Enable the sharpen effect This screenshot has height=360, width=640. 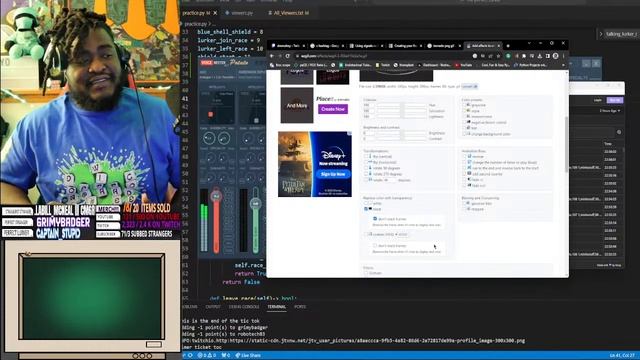coord(464,209)
